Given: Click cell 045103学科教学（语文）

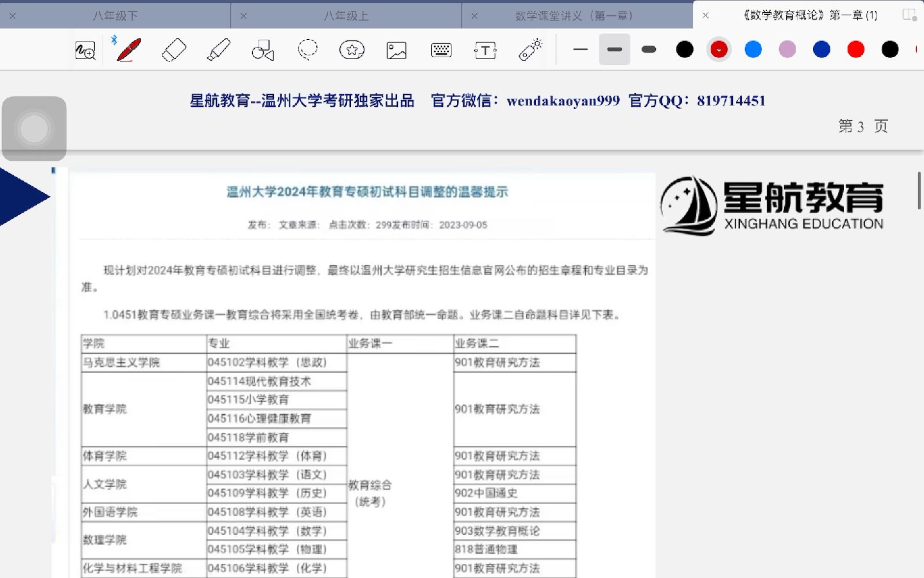Looking at the screenshot, I should (x=277, y=475).
